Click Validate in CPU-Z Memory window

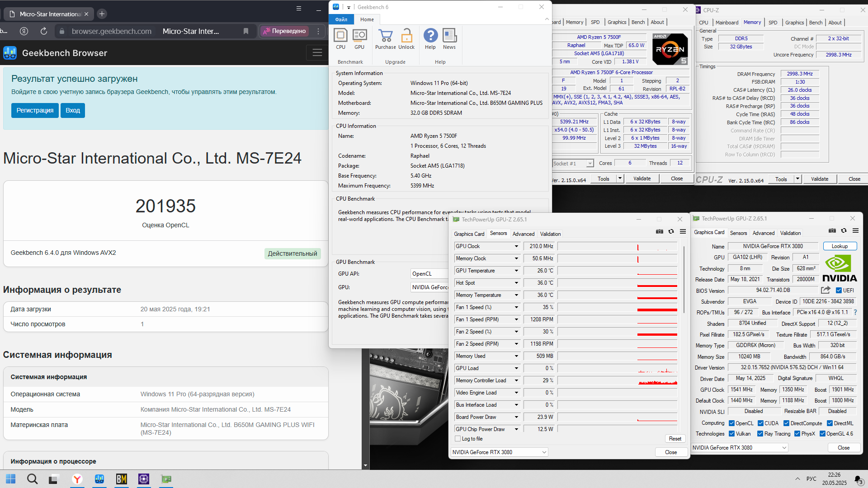(x=820, y=179)
